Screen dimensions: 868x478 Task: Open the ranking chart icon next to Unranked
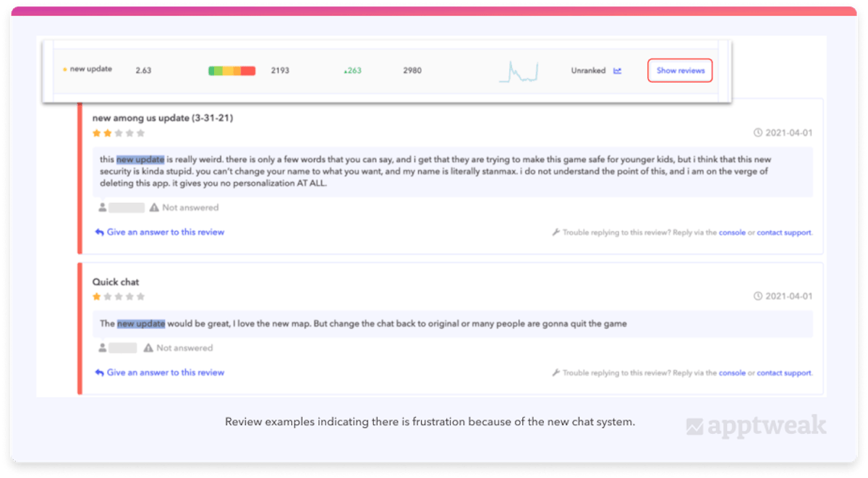[x=617, y=71]
